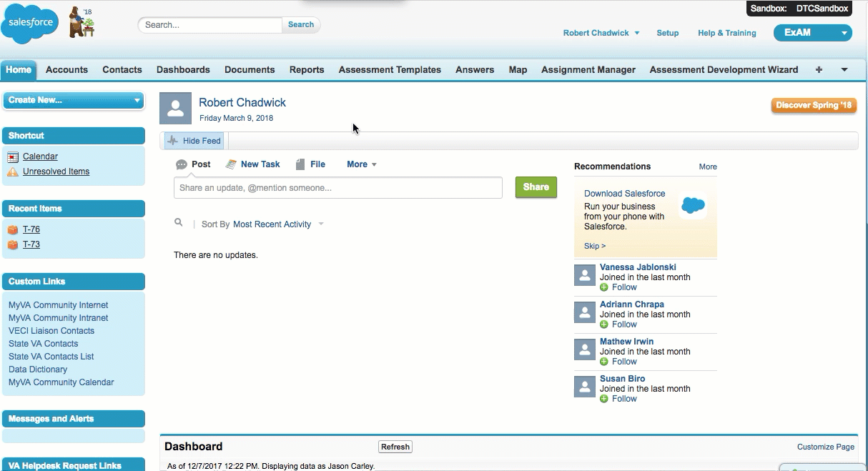Switch to the Answers tab

pos(475,69)
